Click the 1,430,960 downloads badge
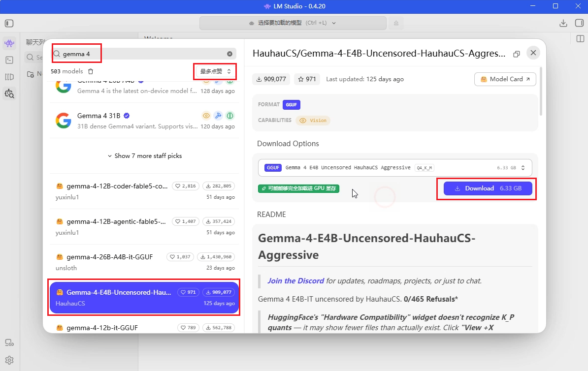The image size is (588, 371). tap(216, 257)
